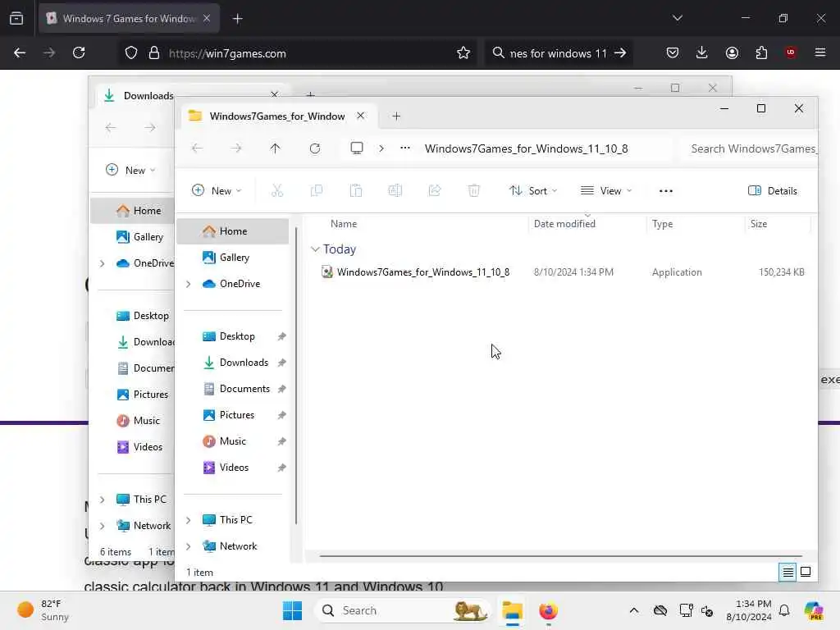The image size is (840, 630).
Task: Open Music in back Downloads window
Action: [x=138, y=421]
